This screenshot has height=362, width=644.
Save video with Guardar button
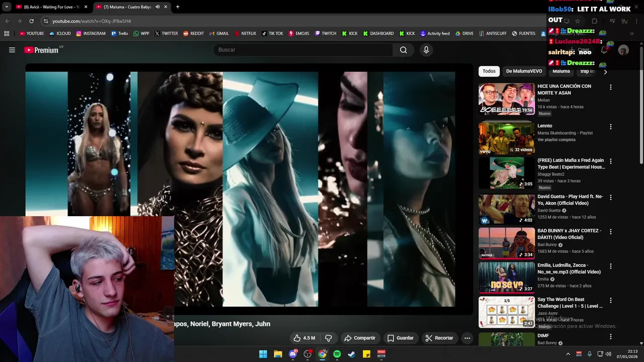(400, 338)
